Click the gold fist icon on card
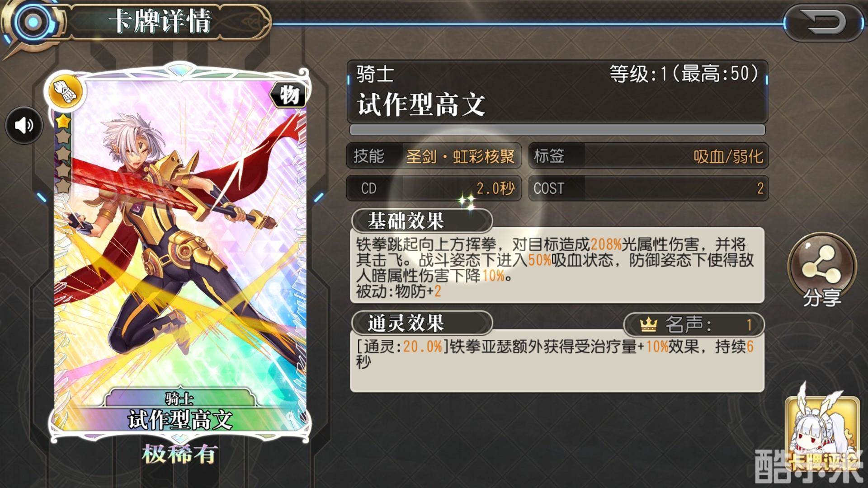Viewport: 868px width, 488px height. pyautogui.click(x=67, y=92)
